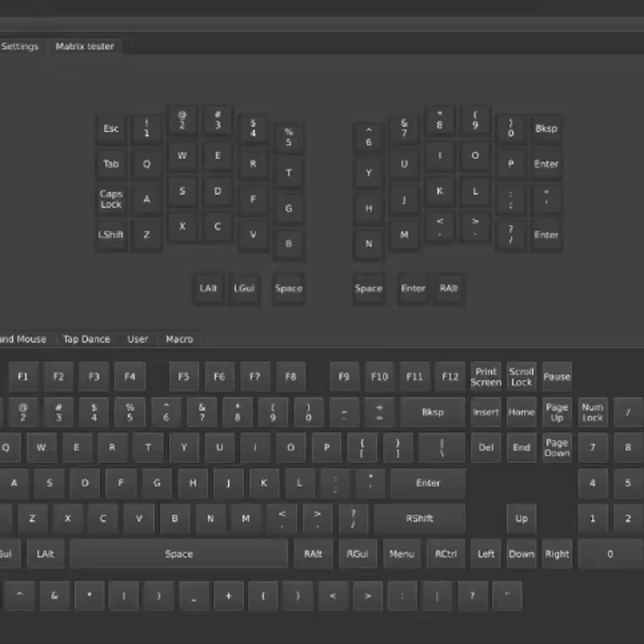Pick the Num Lock keycode
Viewport: 644px width, 644px height.
pyautogui.click(x=592, y=412)
